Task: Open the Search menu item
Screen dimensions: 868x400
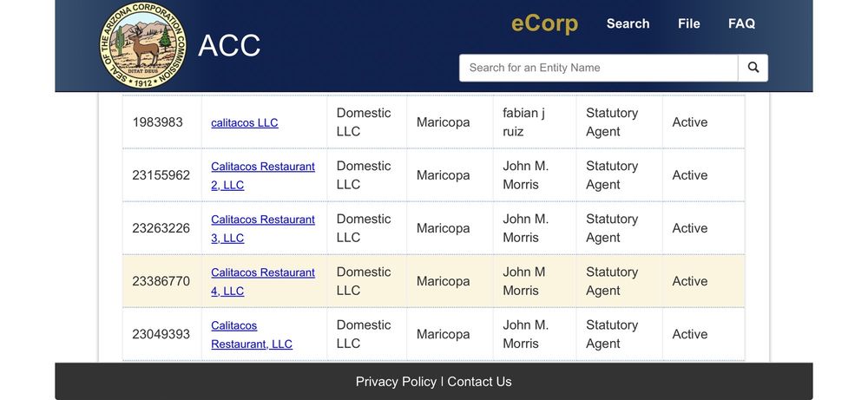Action: (x=628, y=23)
